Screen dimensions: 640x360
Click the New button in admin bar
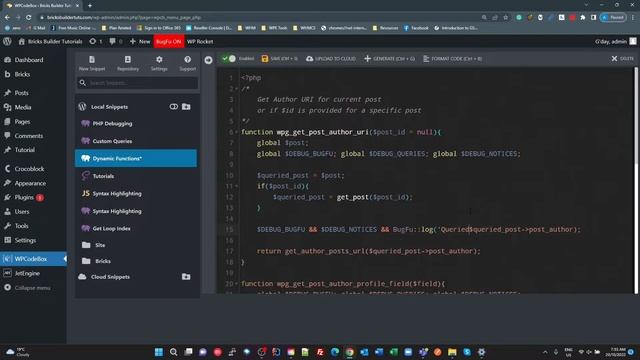click(x=140, y=41)
